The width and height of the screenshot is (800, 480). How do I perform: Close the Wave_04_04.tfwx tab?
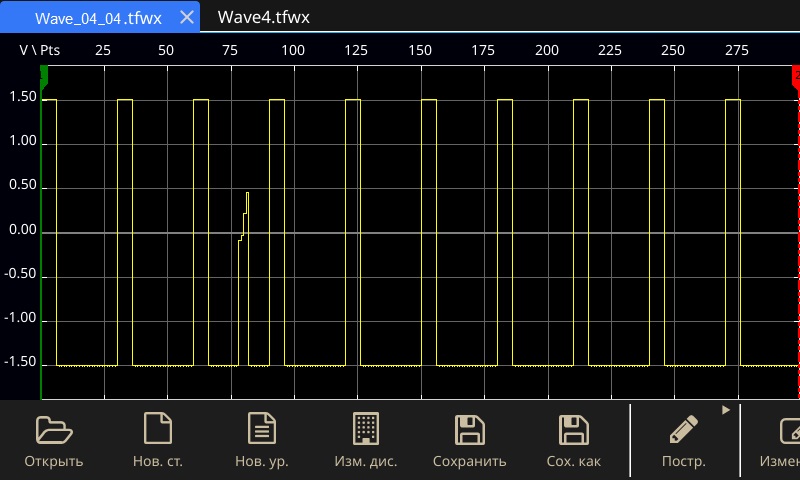[x=187, y=17]
